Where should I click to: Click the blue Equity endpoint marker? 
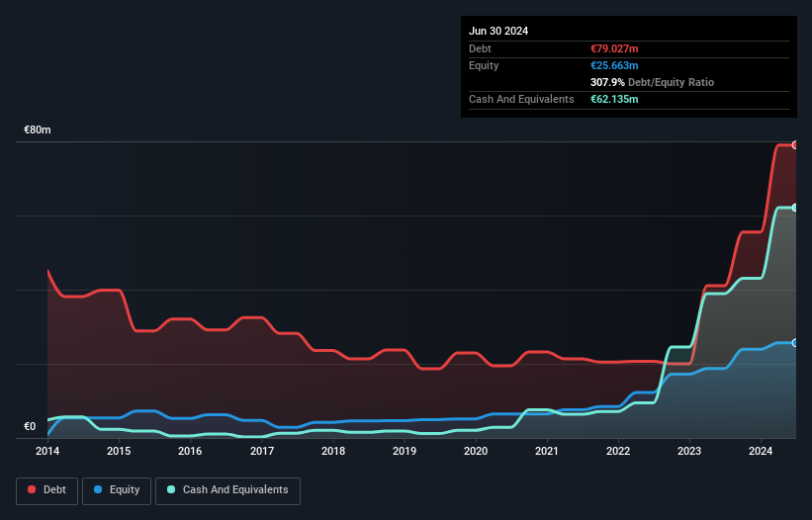click(x=795, y=343)
